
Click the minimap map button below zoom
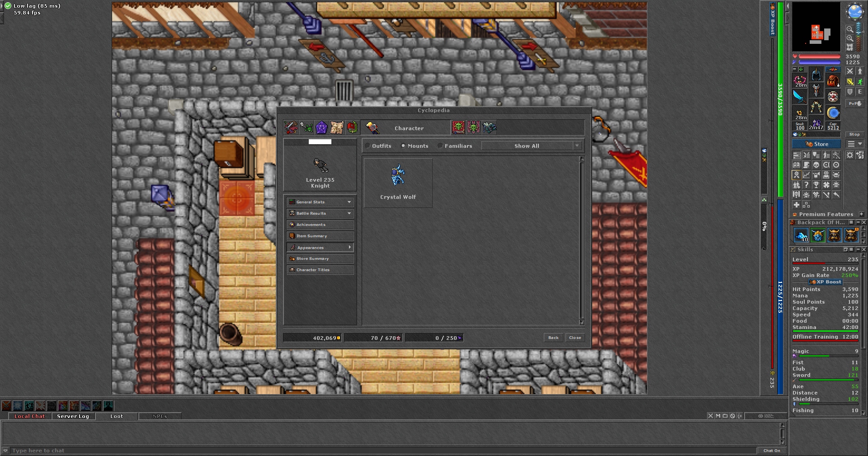[850, 47]
